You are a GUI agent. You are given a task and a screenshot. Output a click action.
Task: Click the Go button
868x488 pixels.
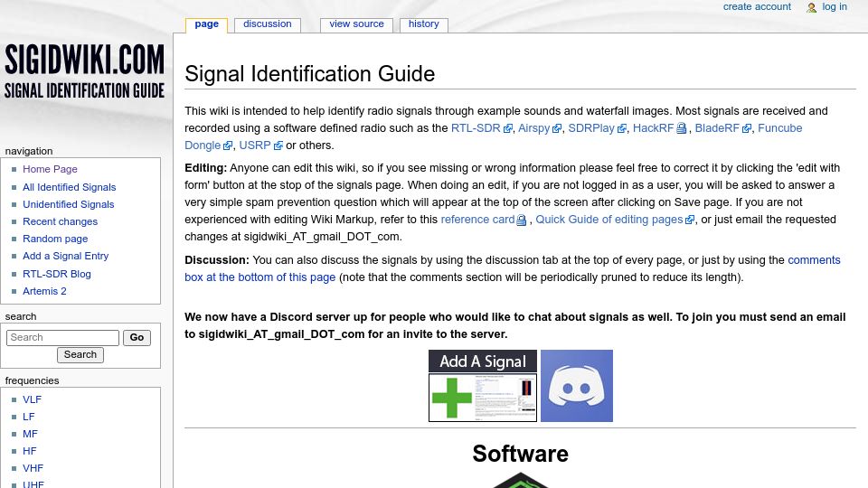(137, 337)
